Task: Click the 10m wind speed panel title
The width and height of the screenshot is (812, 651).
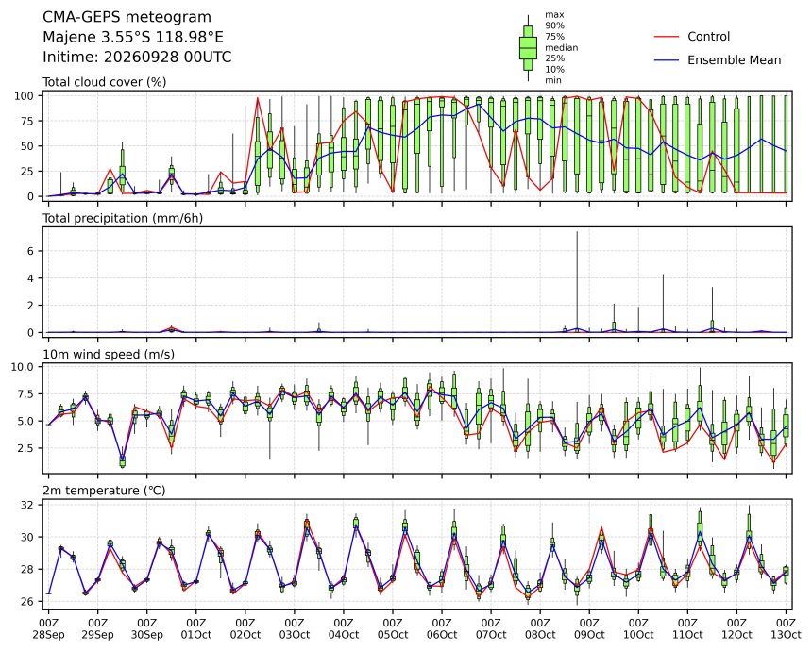Action: 109,355
